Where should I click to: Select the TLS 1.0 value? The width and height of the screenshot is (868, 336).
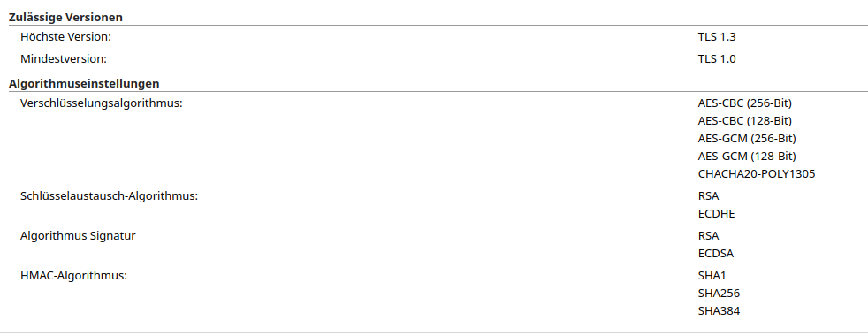click(x=717, y=58)
